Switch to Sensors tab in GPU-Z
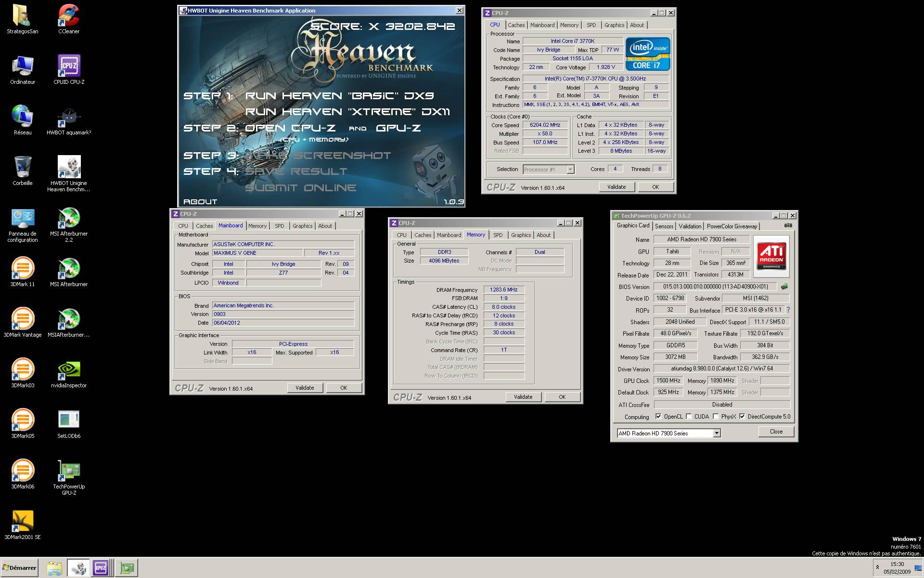The height and width of the screenshot is (578, 924). pyautogui.click(x=664, y=226)
